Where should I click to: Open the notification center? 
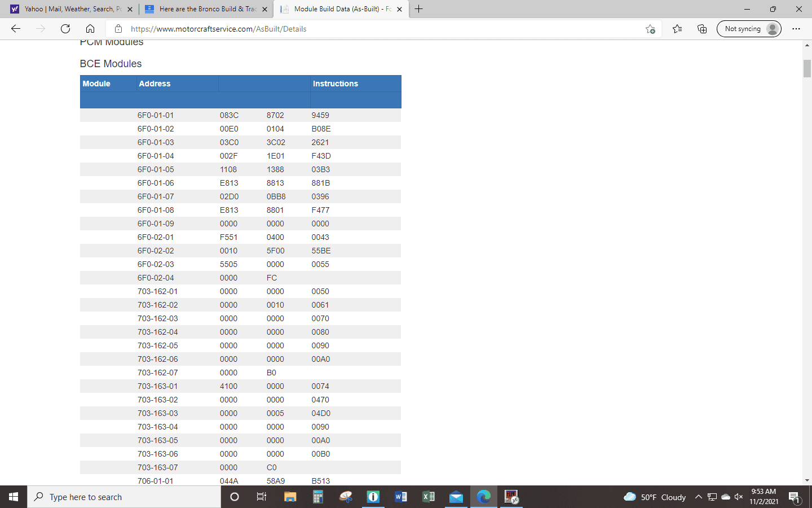795,497
